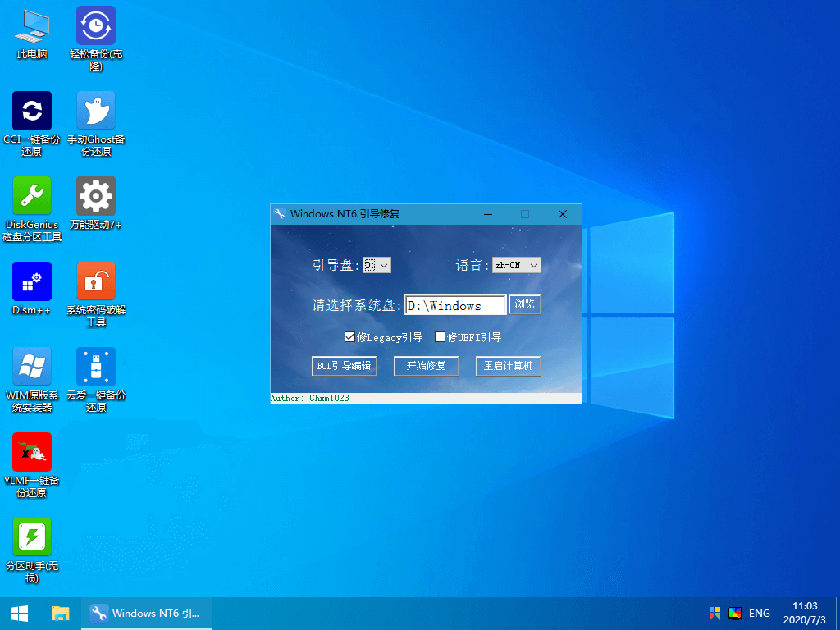Viewport: 840px width, 630px height.
Task: Open the 手动Ghost备份还原 icon
Action: pyautogui.click(x=96, y=111)
